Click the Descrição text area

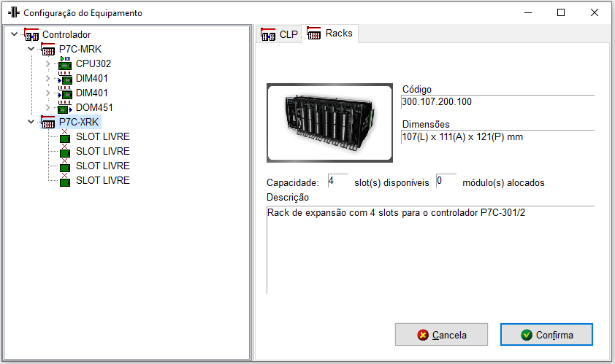coord(431,250)
